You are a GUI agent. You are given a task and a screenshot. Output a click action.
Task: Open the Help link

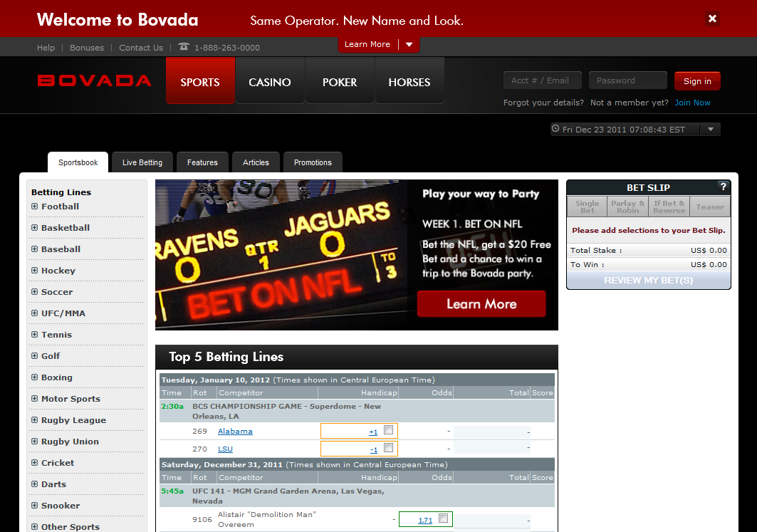(46, 47)
